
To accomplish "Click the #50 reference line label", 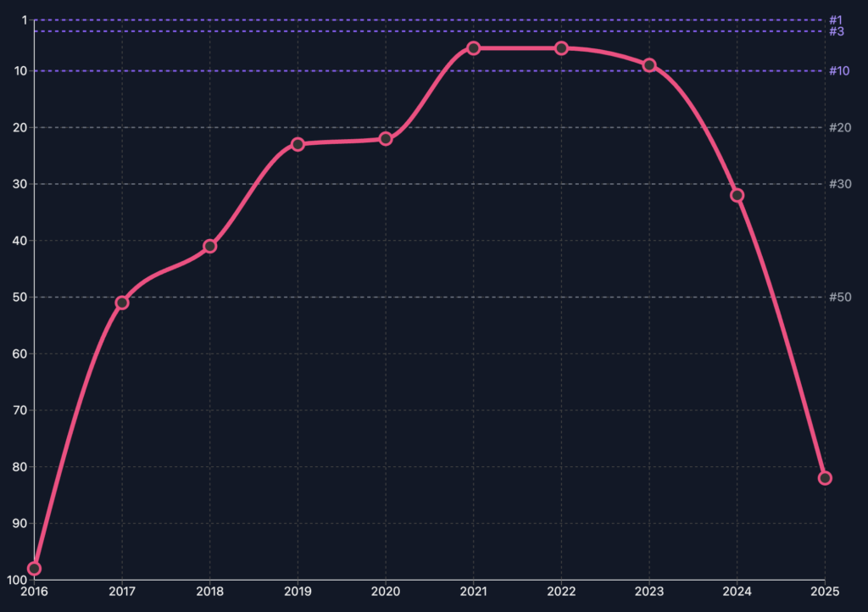I will pyautogui.click(x=840, y=298).
